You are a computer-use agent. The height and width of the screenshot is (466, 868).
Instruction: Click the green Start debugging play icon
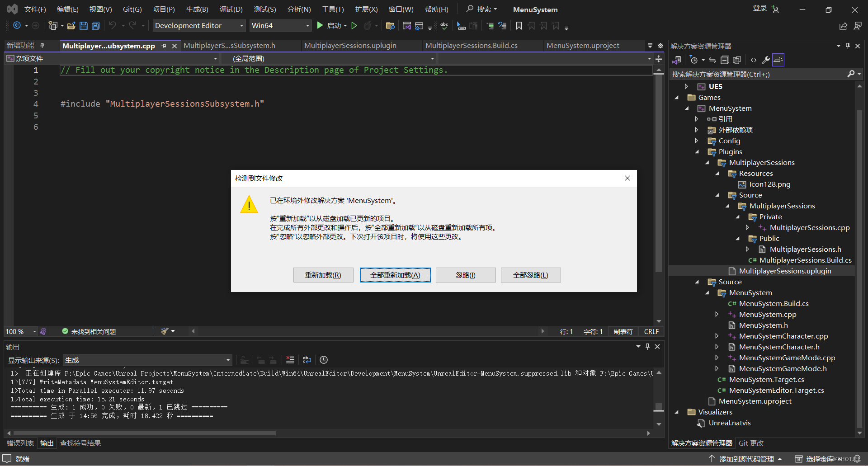(x=320, y=26)
